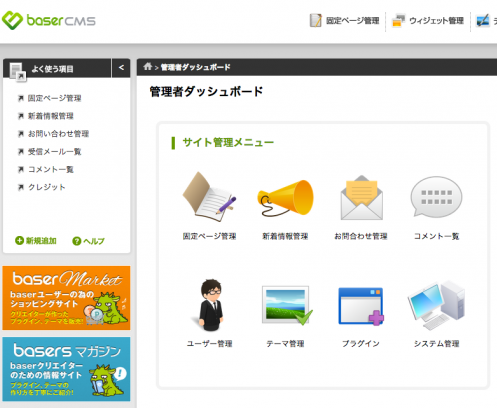
Task: Go to home via breadcrumb house icon
Action: point(148,66)
